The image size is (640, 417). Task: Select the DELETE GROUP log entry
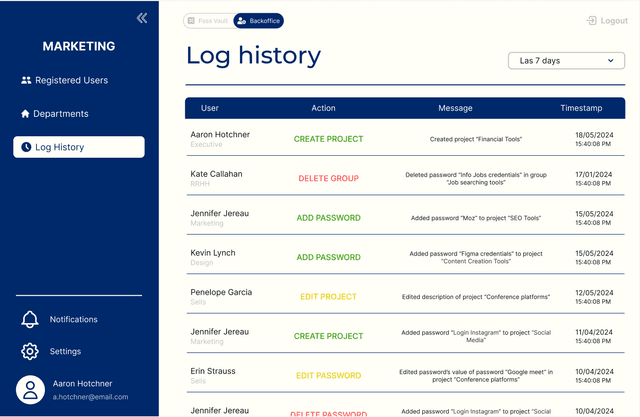[x=328, y=179]
